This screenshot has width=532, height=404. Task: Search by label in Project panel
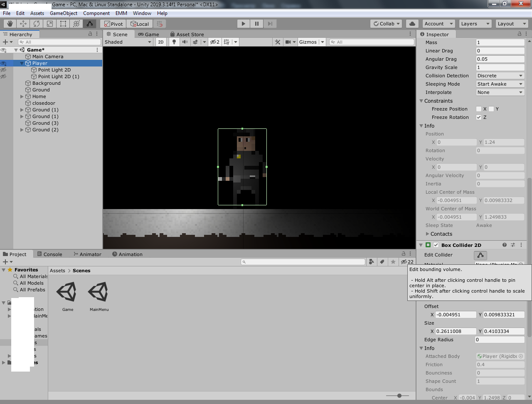pos(382,262)
